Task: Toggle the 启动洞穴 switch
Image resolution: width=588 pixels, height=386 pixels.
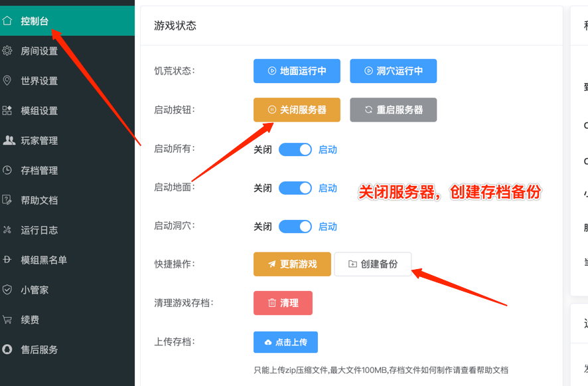Action: click(x=295, y=227)
